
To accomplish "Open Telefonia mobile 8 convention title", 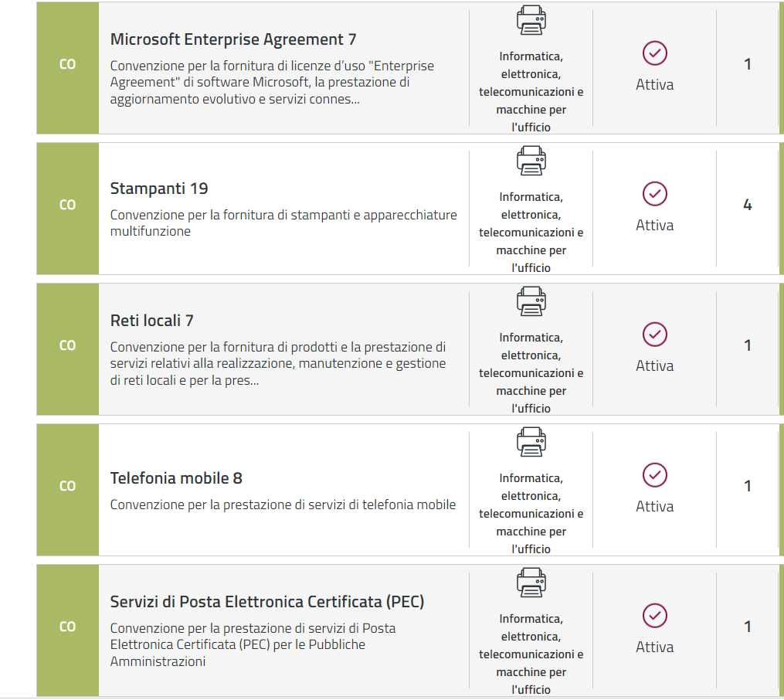I will pos(176,478).
